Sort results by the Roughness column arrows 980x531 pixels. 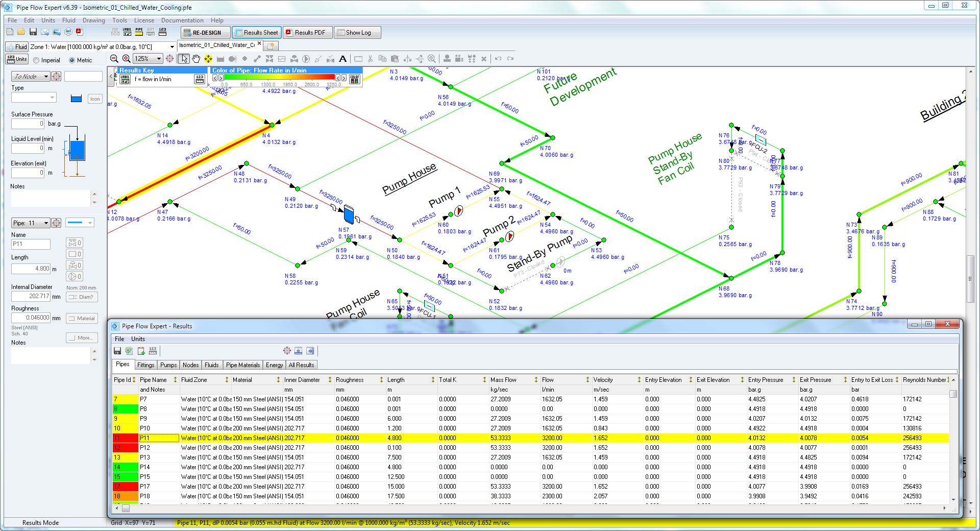[x=381, y=380]
